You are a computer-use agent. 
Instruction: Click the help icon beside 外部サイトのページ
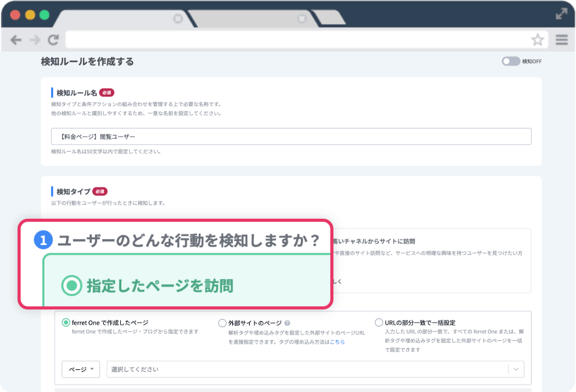287,323
